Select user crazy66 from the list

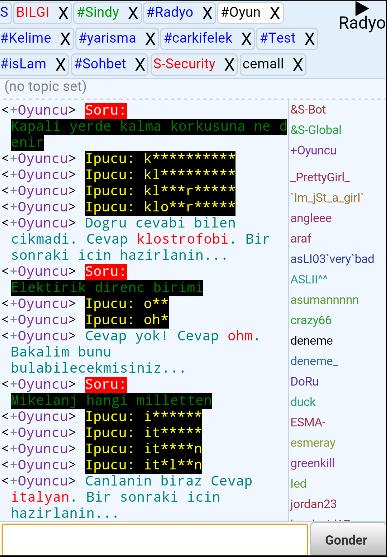311,320
